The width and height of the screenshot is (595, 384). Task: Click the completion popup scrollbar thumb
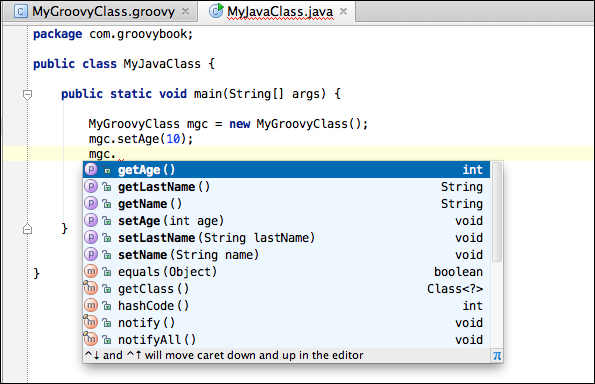[x=497, y=212]
